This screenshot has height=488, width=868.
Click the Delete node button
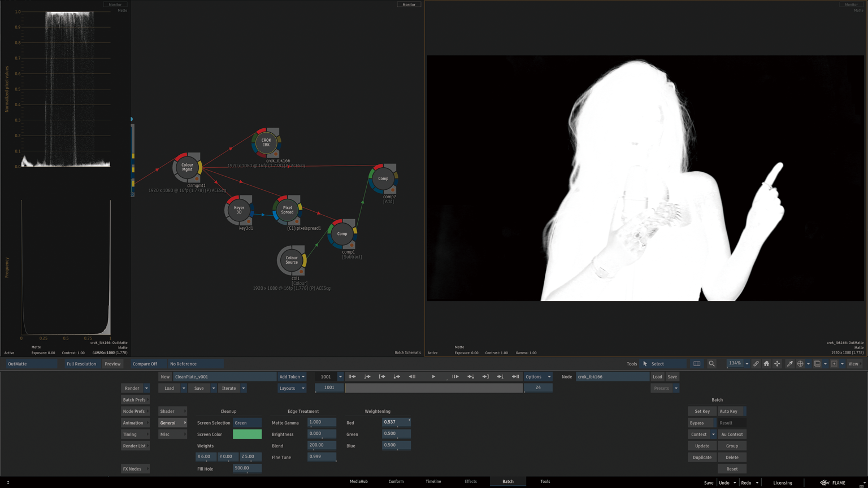pos(732,457)
